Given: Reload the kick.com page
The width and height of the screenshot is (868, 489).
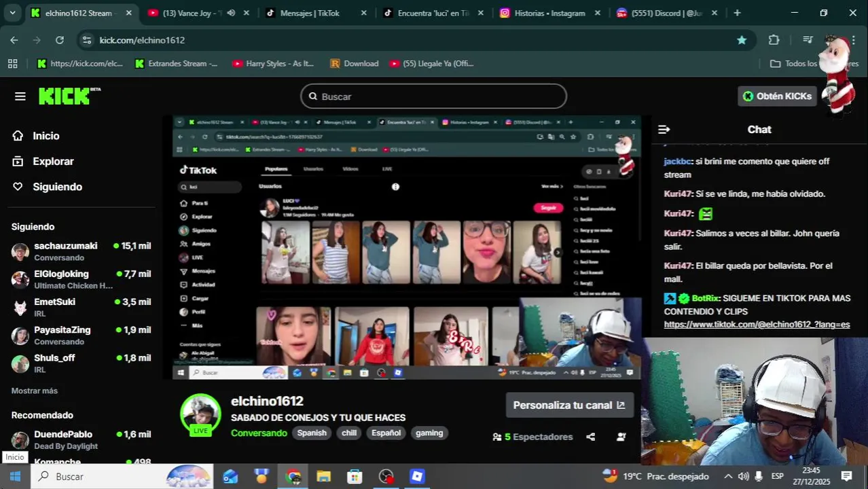Looking at the screenshot, I should pos(60,40).
